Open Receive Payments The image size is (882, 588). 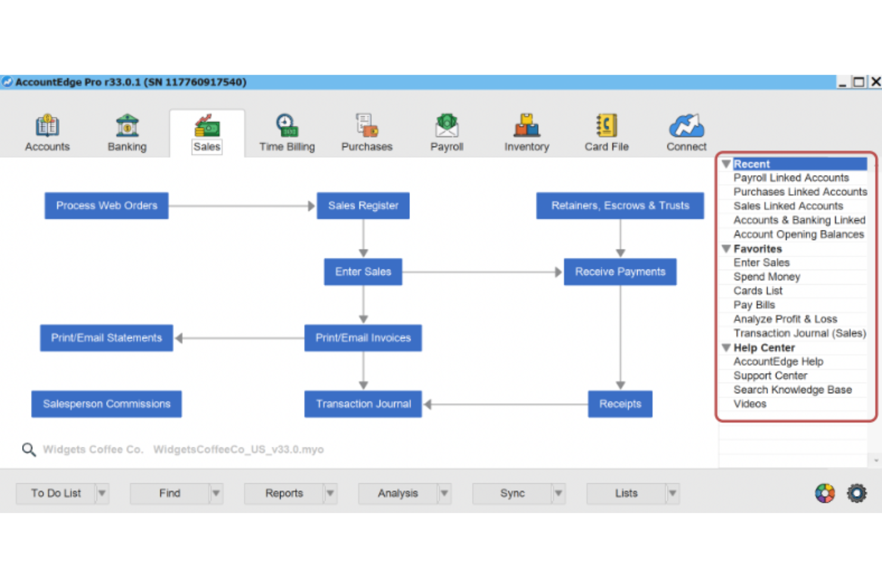point(620,272)
